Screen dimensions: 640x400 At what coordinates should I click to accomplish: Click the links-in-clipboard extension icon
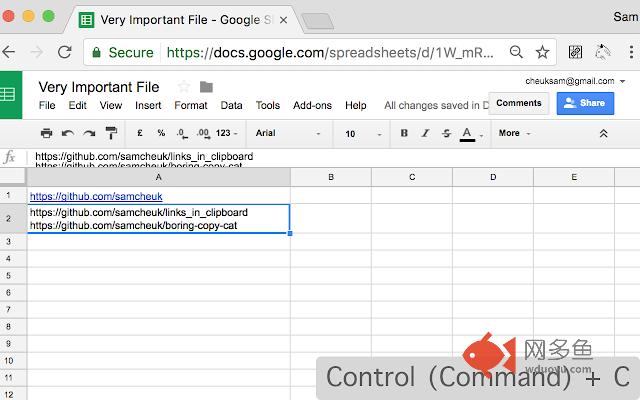[x=575, y=52]
